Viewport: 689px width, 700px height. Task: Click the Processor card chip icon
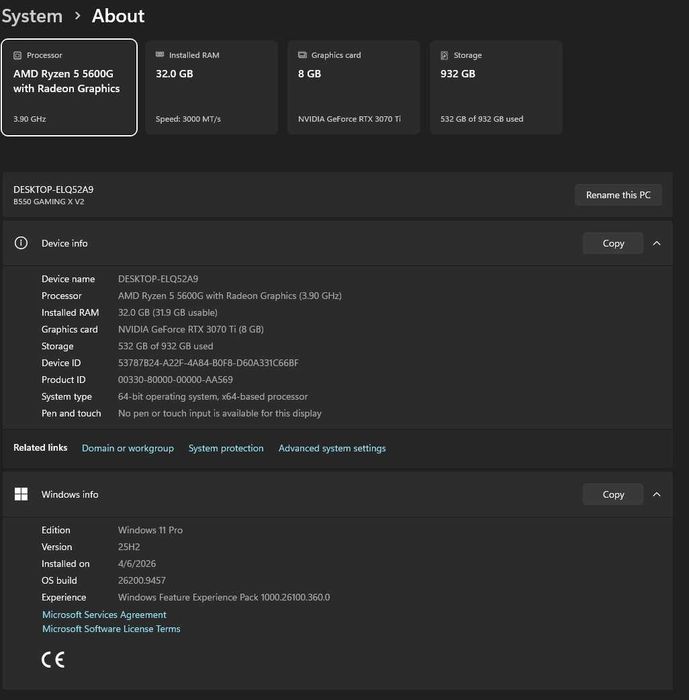click(17, 55)
